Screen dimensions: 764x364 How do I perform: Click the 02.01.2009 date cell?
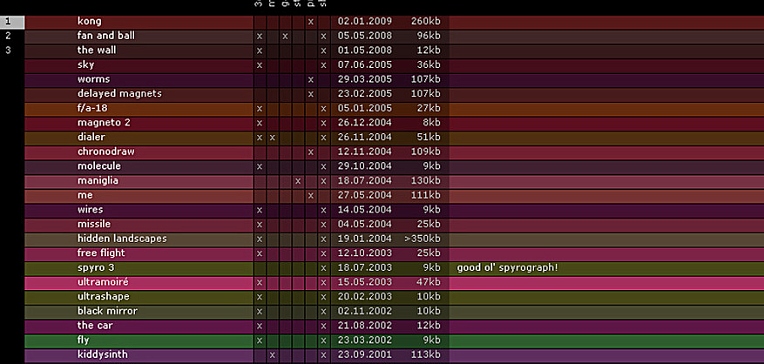[x=364, y=21]
